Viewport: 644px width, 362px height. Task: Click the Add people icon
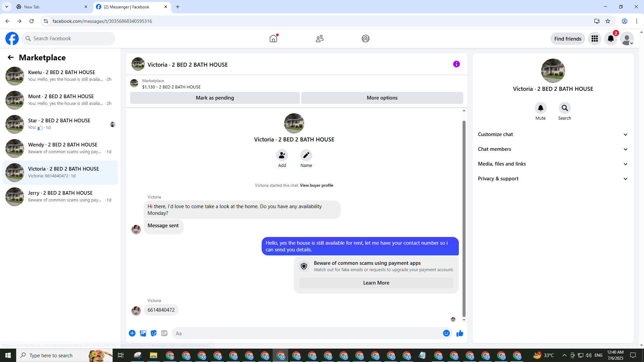click(x=282, y=155)
